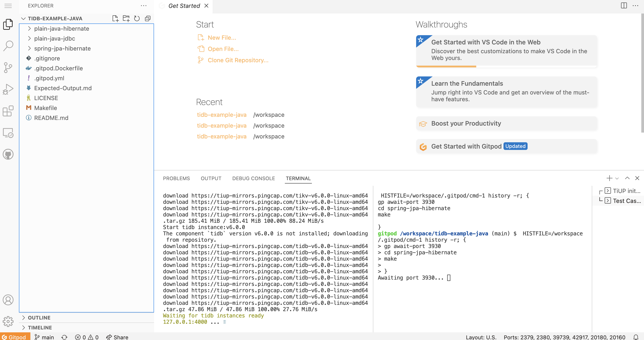Click the editor vertical scrollbar

click(642, 73)
